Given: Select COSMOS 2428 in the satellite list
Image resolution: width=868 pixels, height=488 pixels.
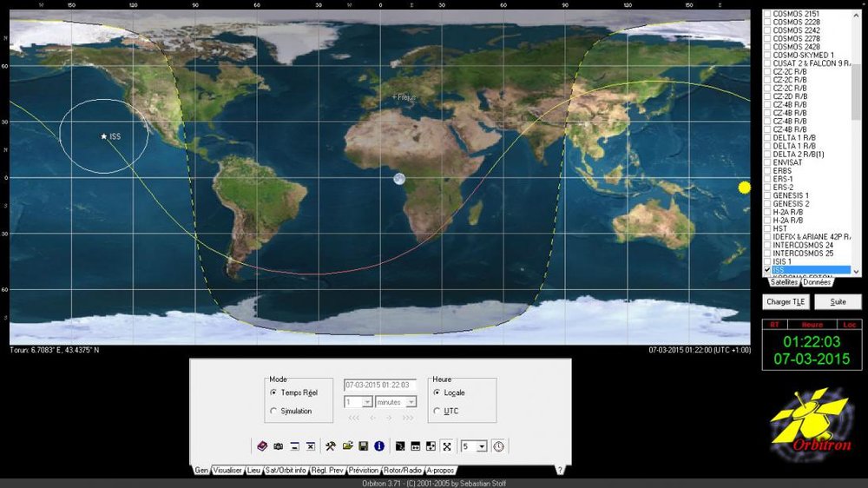Looking at the screenshot, I should 796,47.
